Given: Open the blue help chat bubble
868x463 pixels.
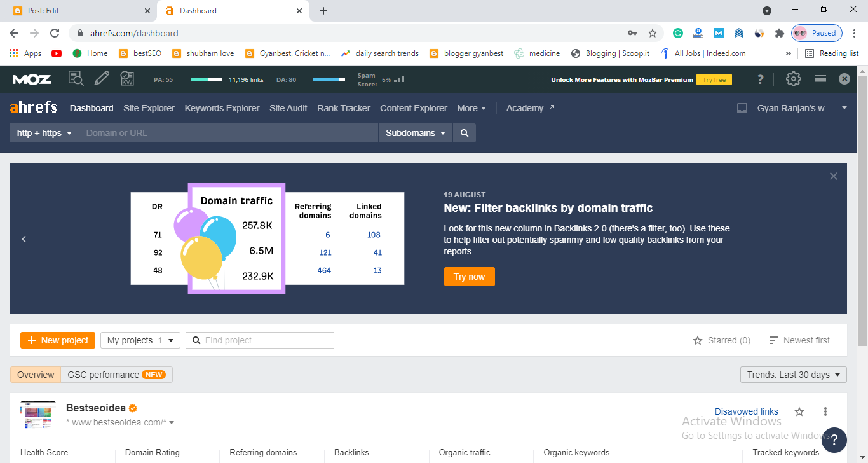Looking at the screenshot, I should pyautogui.click(x=834, y=440).
